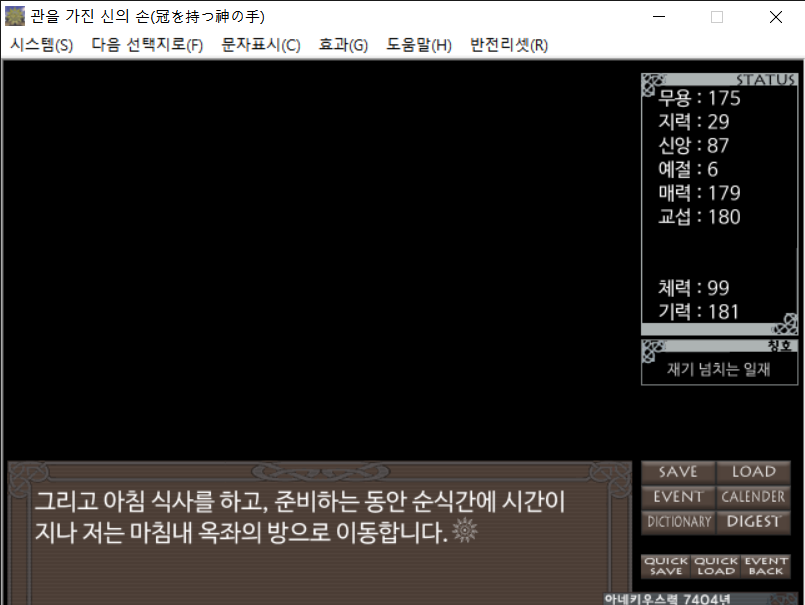This screenshot has width=805, height=605.
Task: Close the game window
Action: tap(776, 16)
